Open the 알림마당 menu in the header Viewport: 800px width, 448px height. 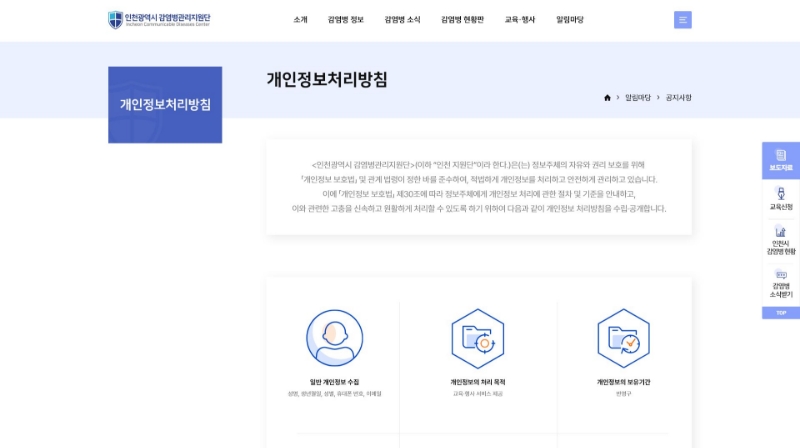tap(570, 20)
